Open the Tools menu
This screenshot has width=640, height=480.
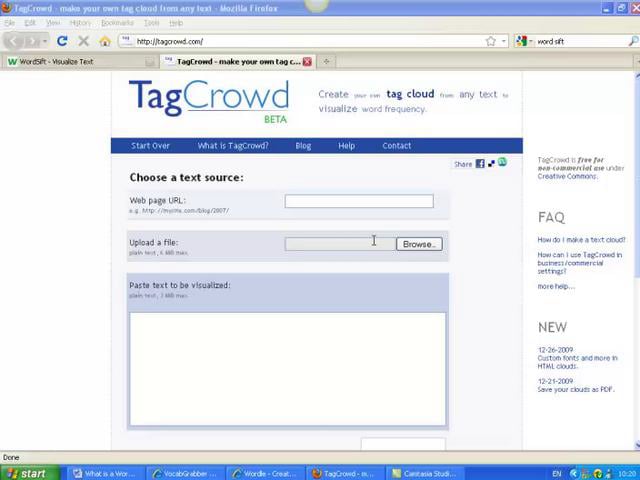click(151, 23)
